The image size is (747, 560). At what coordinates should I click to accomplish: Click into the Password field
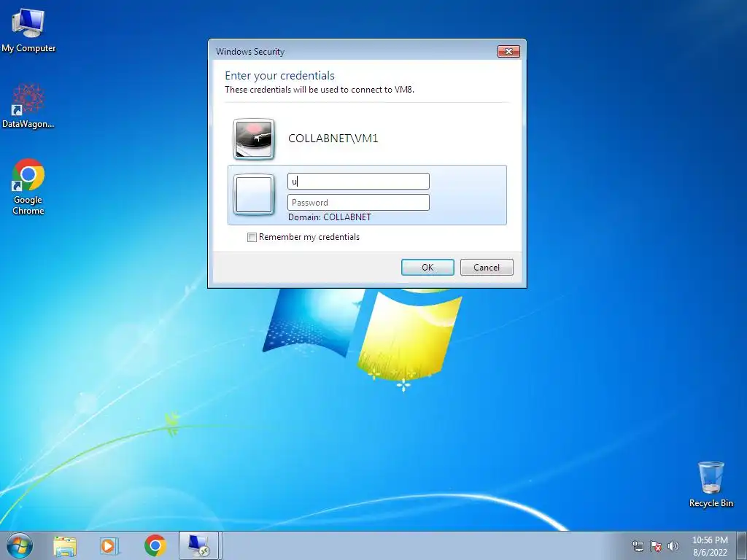tap(358, 203)
